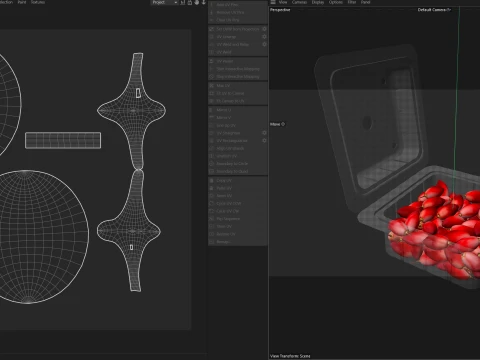Open the Default Camera selector
This screenshot has width=480, height=360.
[x=434, y=10]
